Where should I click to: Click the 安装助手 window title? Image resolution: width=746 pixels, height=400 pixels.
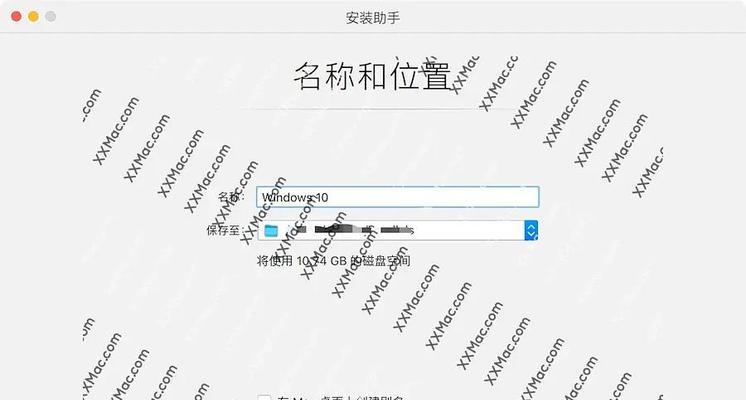click(373, 18)
